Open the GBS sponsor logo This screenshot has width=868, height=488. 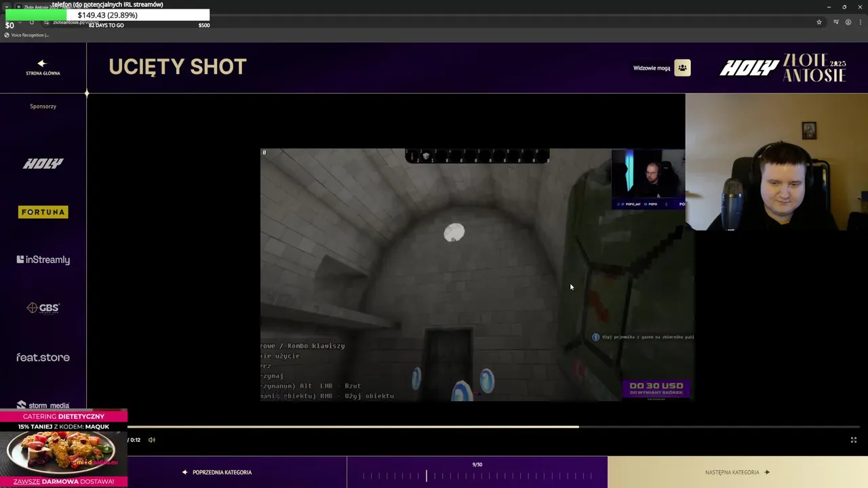click(x=43, y=308)
